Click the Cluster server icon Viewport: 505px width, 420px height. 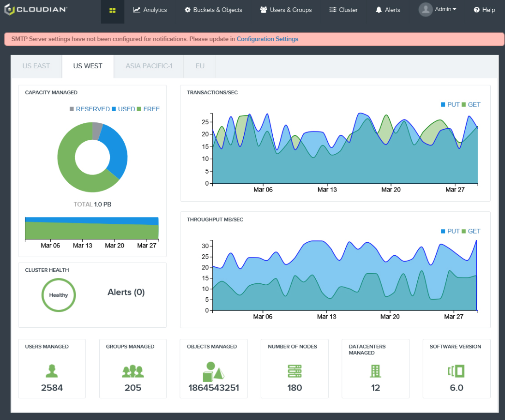click(333, 10)
